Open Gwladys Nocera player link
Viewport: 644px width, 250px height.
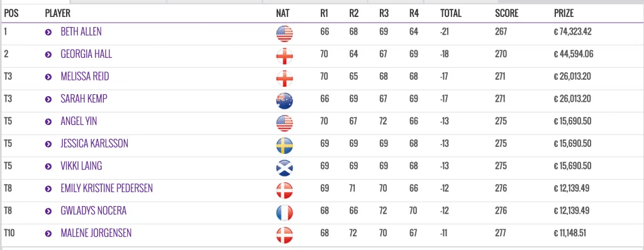coord(94,211)
